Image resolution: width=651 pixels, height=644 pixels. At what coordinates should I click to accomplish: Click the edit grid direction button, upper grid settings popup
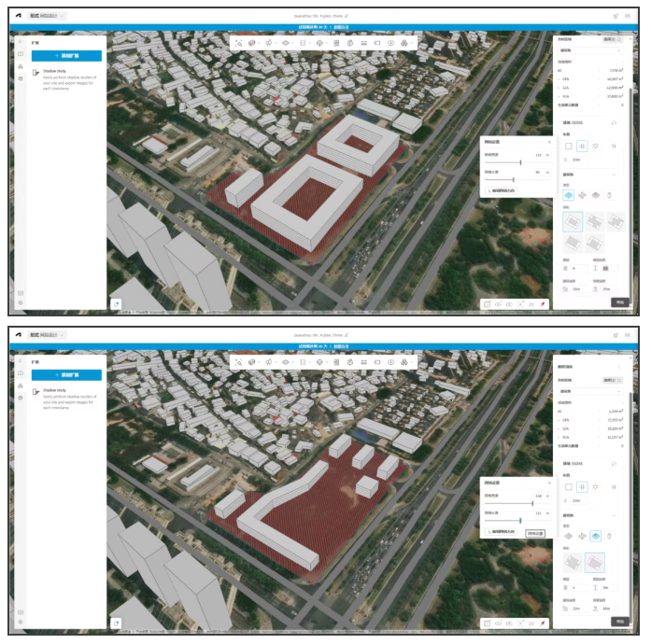point(502,190)
